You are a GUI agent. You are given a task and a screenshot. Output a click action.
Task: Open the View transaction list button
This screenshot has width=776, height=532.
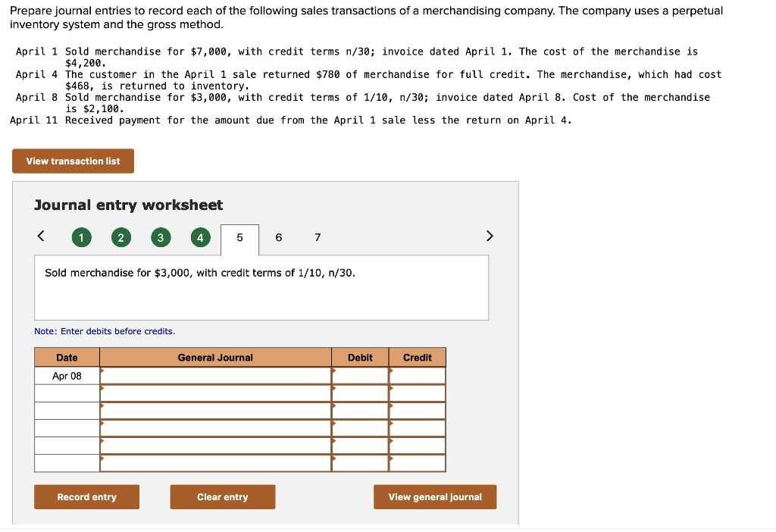click(72, 161)
